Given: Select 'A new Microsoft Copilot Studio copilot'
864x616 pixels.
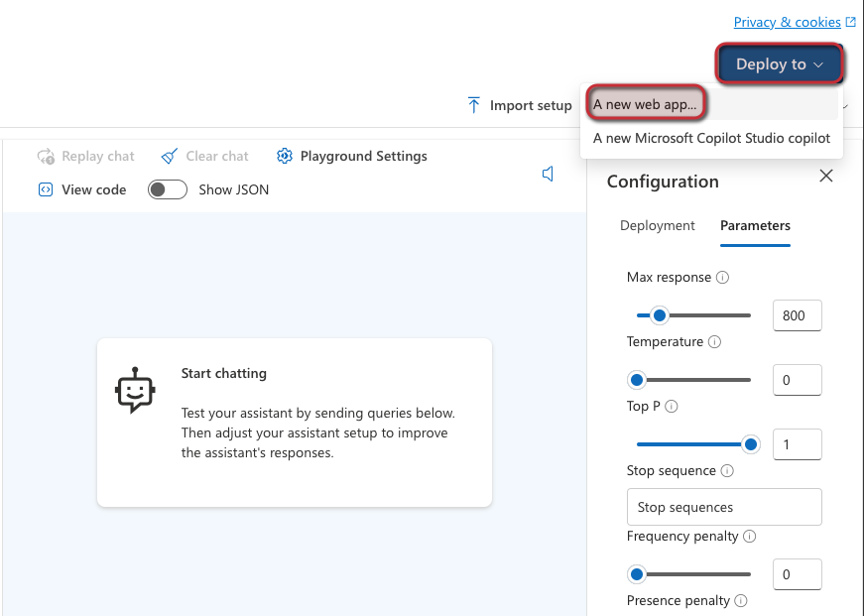Looking at the screenshot, I should pyautogui.click(x=710, y=138).
